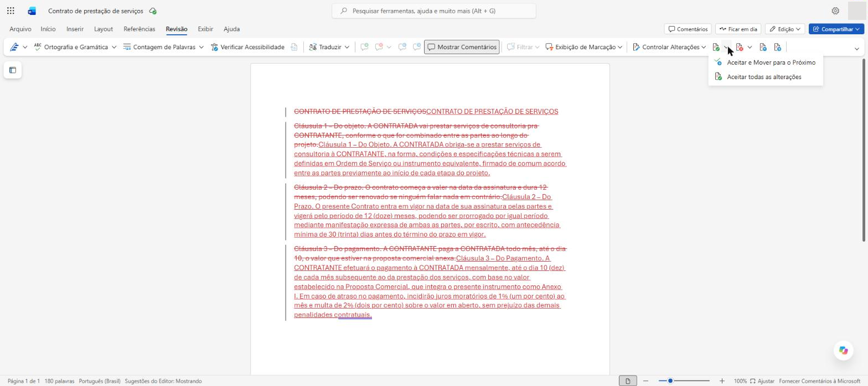Expand Controlar Alterações dropdown arrow

click(704, 47)
